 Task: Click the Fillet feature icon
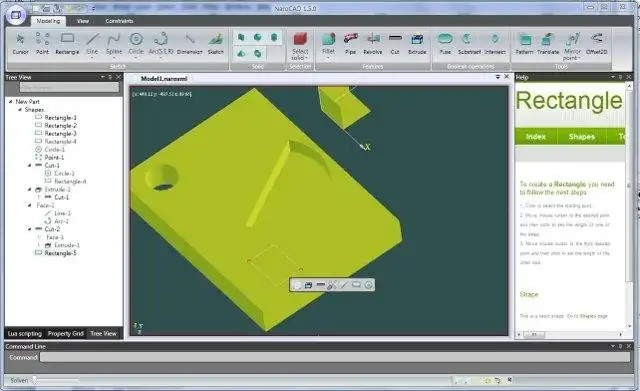pos(329,40)
